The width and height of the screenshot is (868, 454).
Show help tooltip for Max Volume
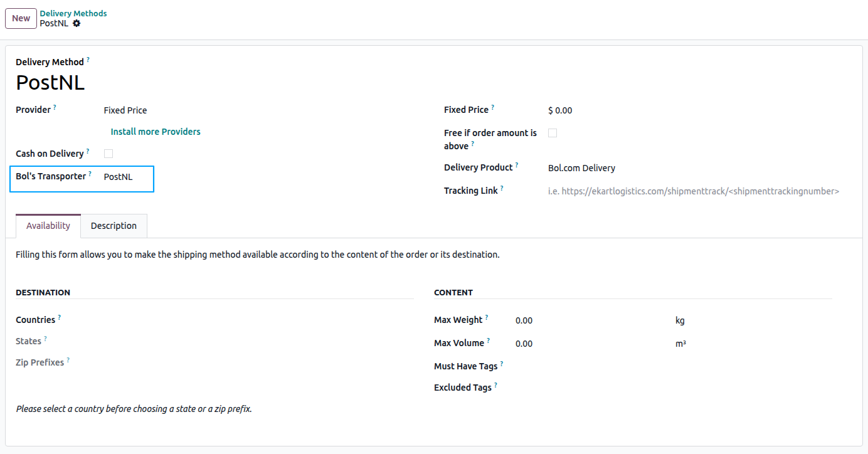(488, 340)
